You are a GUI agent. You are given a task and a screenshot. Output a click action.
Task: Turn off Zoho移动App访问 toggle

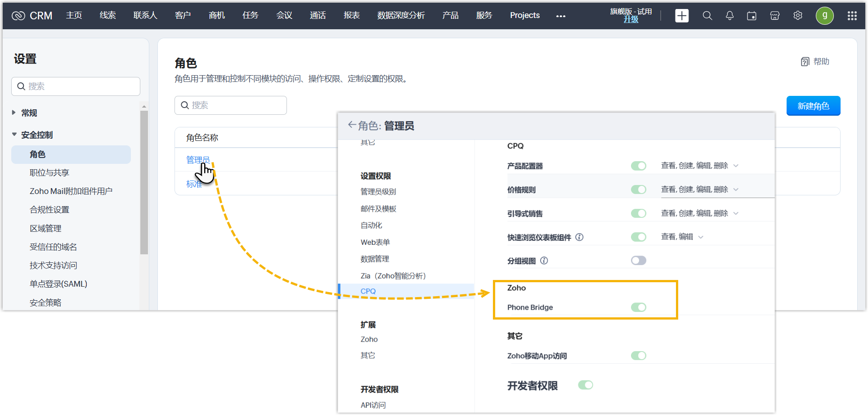coord(638,356)
